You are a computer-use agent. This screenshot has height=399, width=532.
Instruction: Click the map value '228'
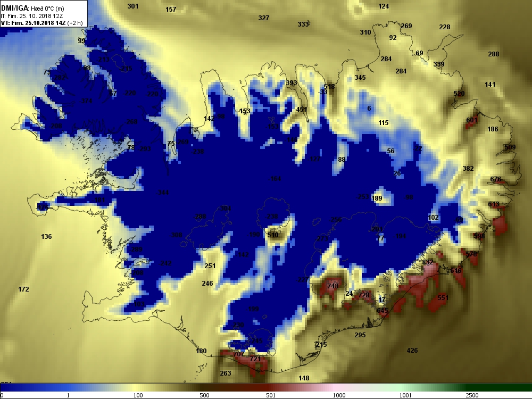click(x=445, y=27)
